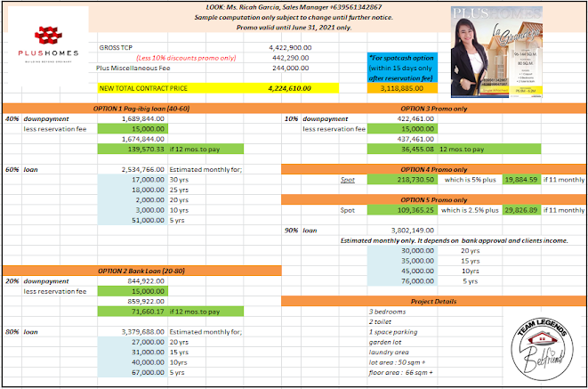Select the 1,689,844.00 downpayment value
588x389 pixels.
143,118
